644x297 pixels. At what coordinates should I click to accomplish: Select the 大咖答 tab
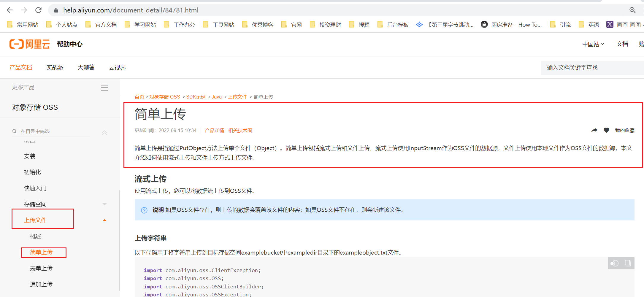click(x=86, y=68)
